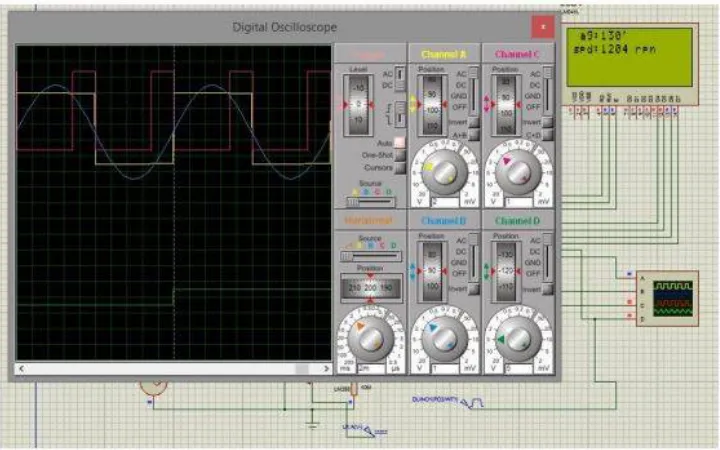This screenshot has width=720, height=450.
Task: Click the Channel D volts/div knob
Action: coord(518,339)
